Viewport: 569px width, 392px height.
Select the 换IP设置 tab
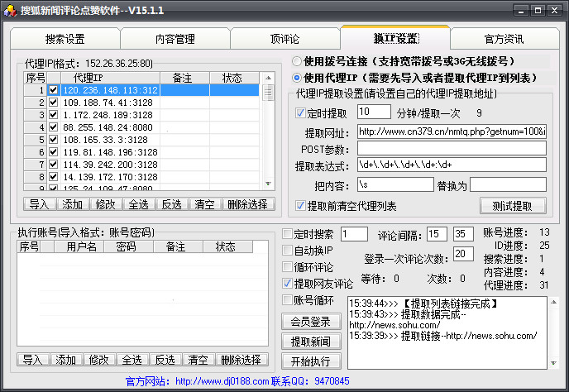(395, 38)
